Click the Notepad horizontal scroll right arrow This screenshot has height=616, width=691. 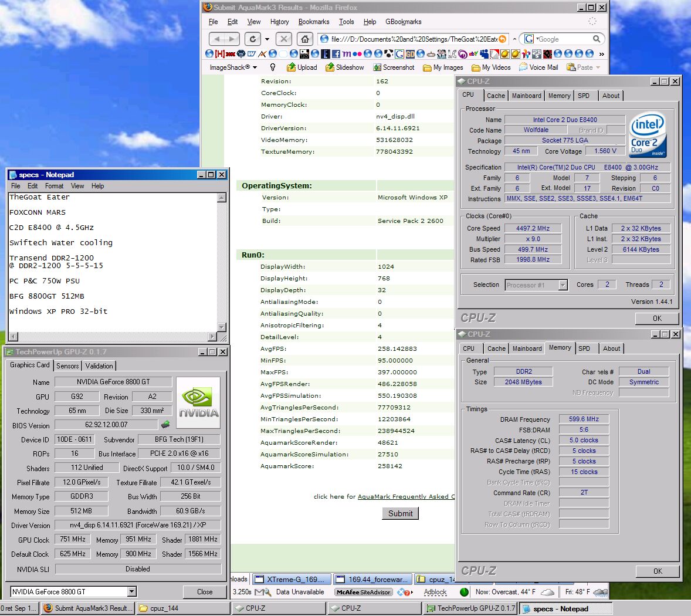pos(212,337)
